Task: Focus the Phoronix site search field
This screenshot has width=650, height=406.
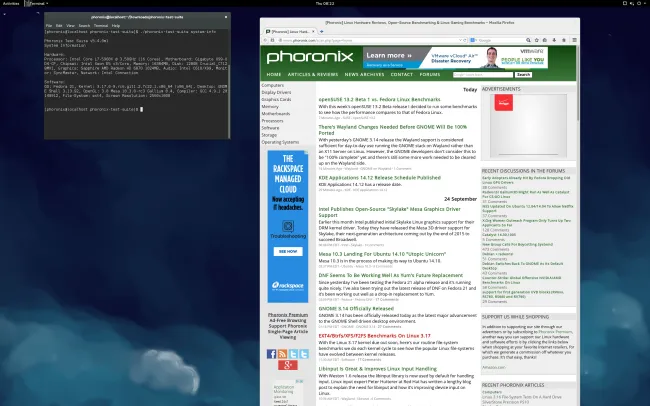Action: tap(483, 75)
